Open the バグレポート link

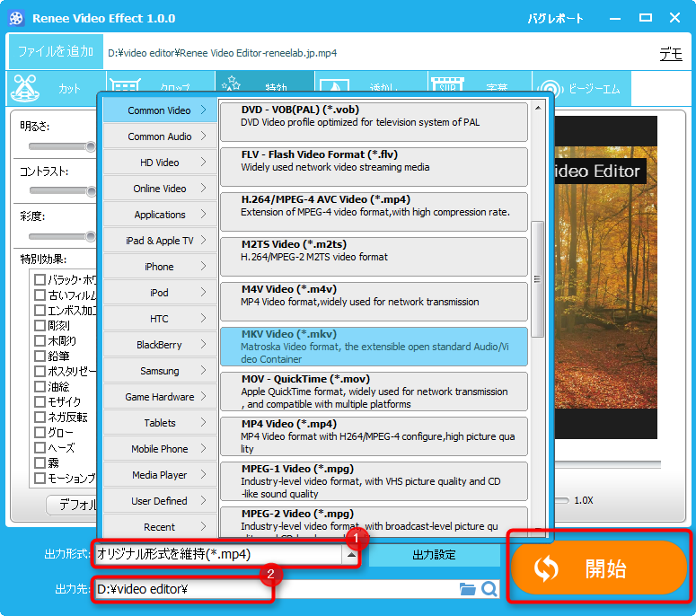pos(555,19)
